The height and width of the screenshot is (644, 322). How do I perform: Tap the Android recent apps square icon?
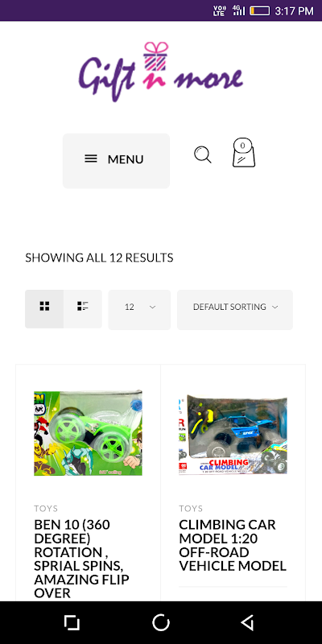click(72, 622)
